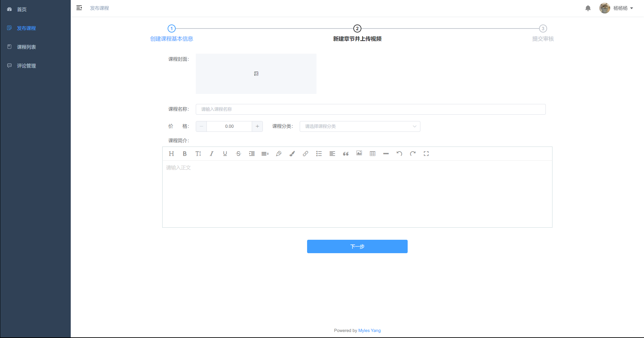
Task: Click step 1 创建课程基本信息
Action: 172,34
